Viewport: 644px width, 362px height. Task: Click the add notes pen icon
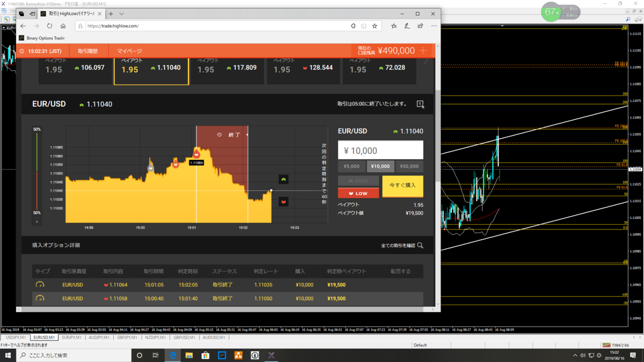pyautogui.click(x=407, y=26)
